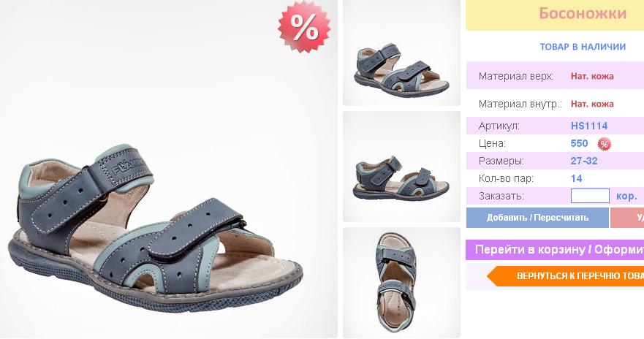Click the Добавить / Пересчитать button

(x=537, y=218)
